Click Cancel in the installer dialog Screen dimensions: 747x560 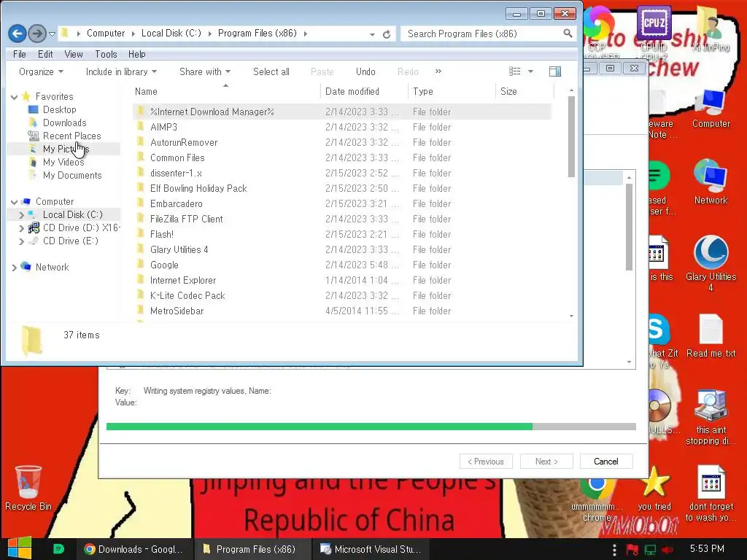click(x=606, y=462)
